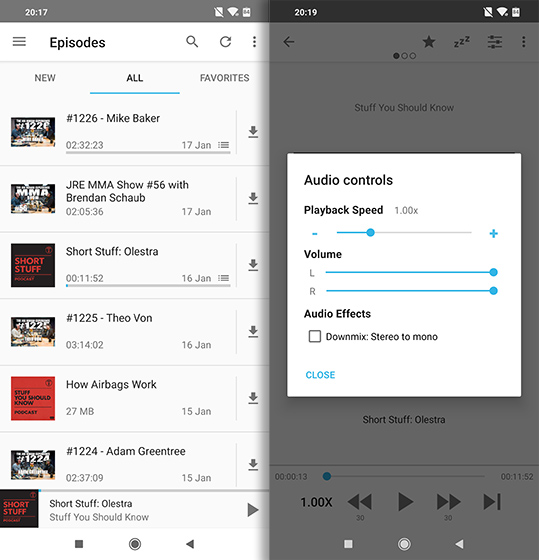Screen dimensions: 539x560
Task: Play Short Stuff: Olestra from mini player
Action: point(253,510)
